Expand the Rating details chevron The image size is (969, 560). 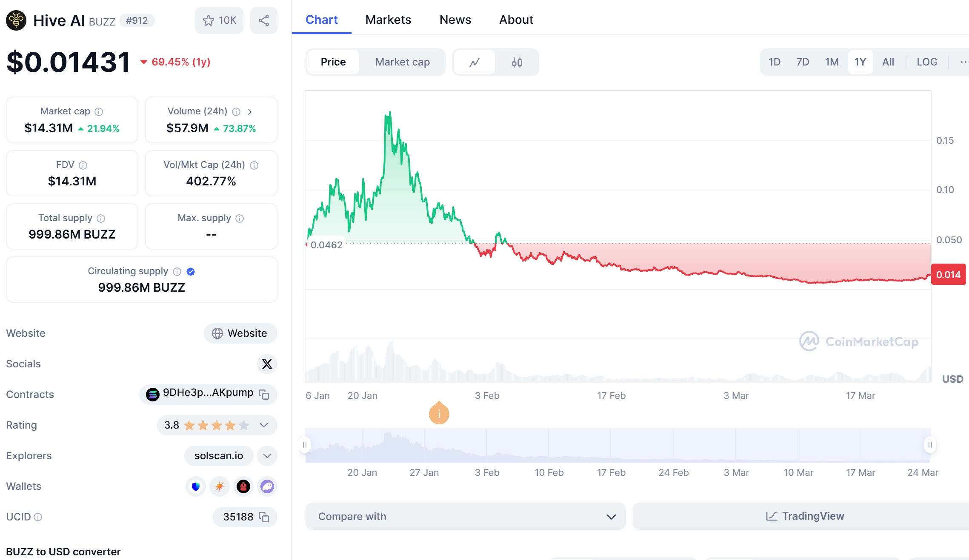point(264,425)
